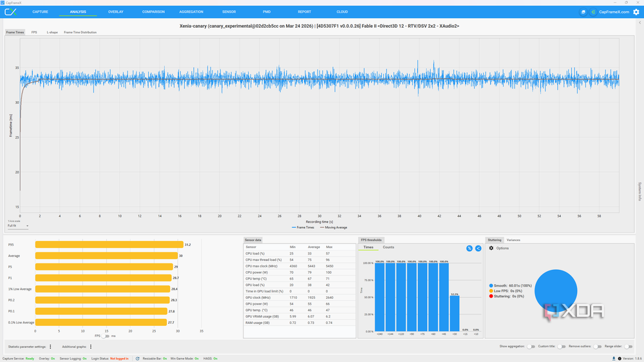
Task: Select the Frame Times graph tab
Action: (x=15, y=32)
